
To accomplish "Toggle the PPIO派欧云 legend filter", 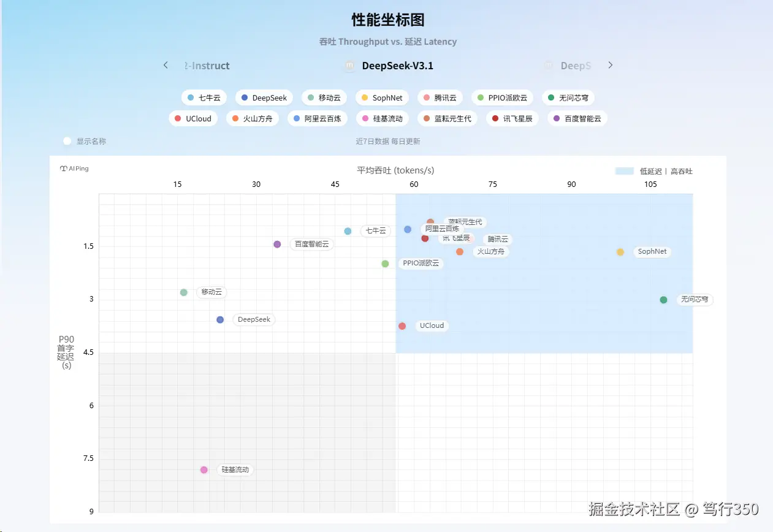I will tap(502, 97).
